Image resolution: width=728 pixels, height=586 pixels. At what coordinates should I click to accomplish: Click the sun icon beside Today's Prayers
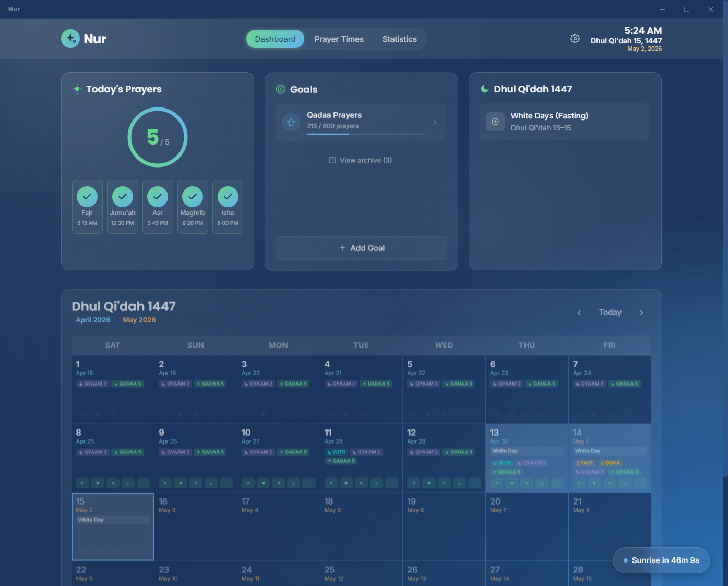[77, 89]
